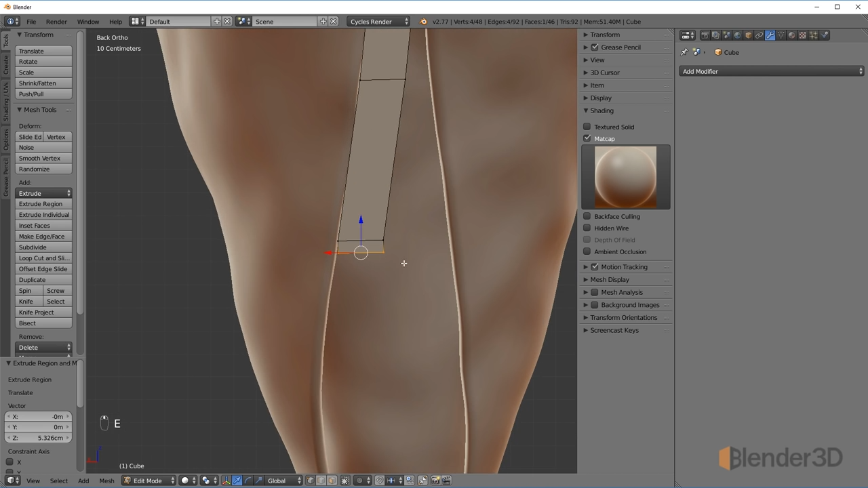Screen dimensions: 868x488
Task: Open the Global orientation dropdown
Action: (x=284, y=481)
